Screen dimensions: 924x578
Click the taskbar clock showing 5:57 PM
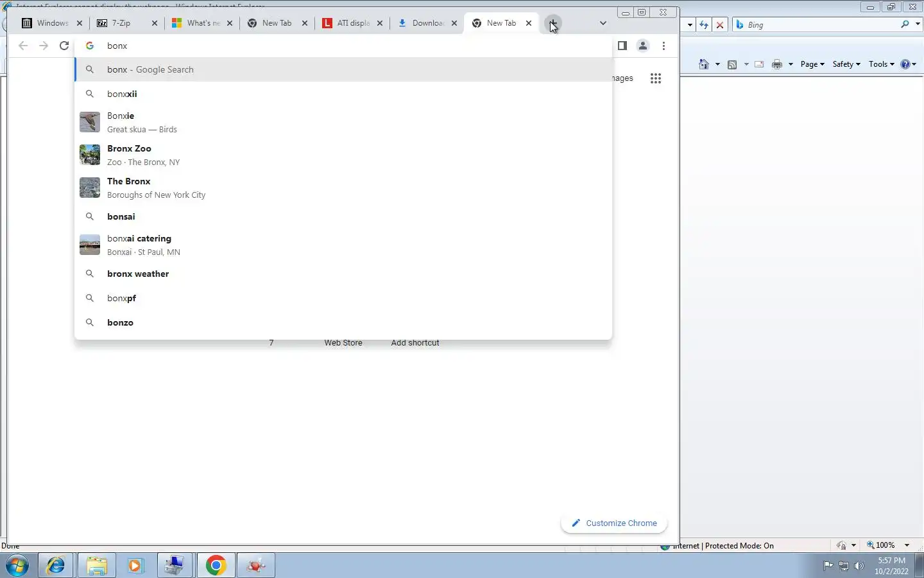click(891, 566)
